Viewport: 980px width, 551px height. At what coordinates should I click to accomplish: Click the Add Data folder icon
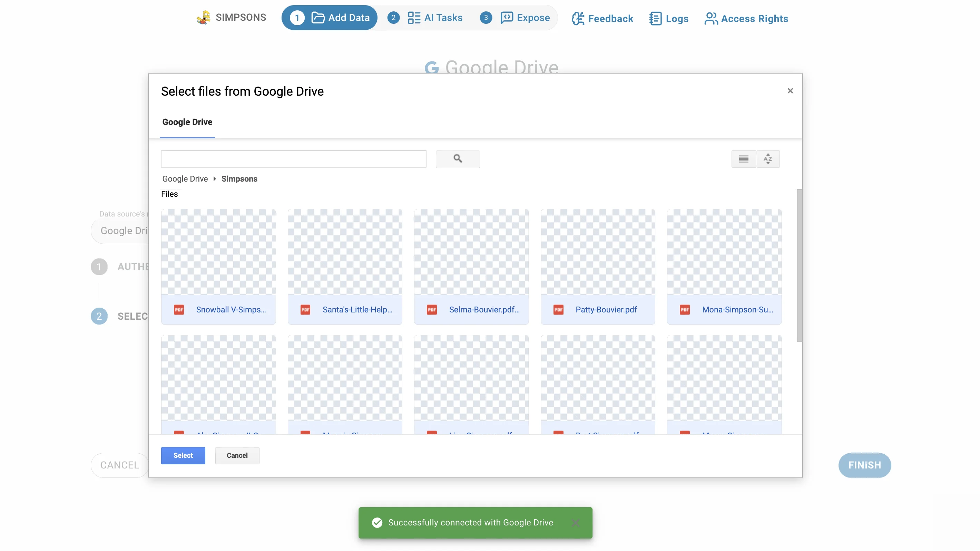[x=318, y=18]
